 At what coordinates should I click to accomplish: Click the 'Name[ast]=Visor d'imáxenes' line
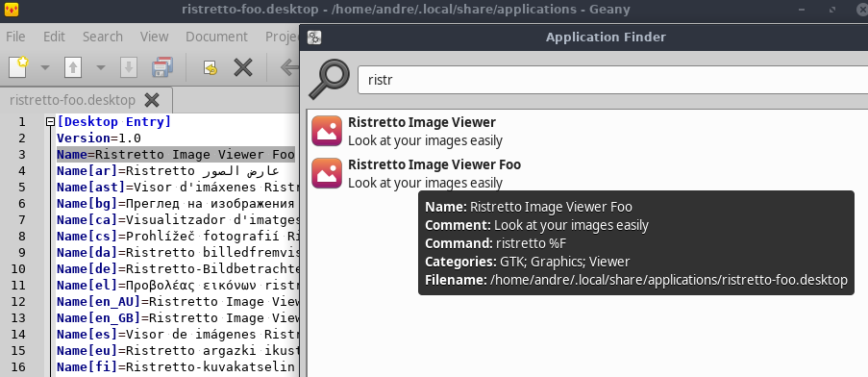tap(177, 188)
